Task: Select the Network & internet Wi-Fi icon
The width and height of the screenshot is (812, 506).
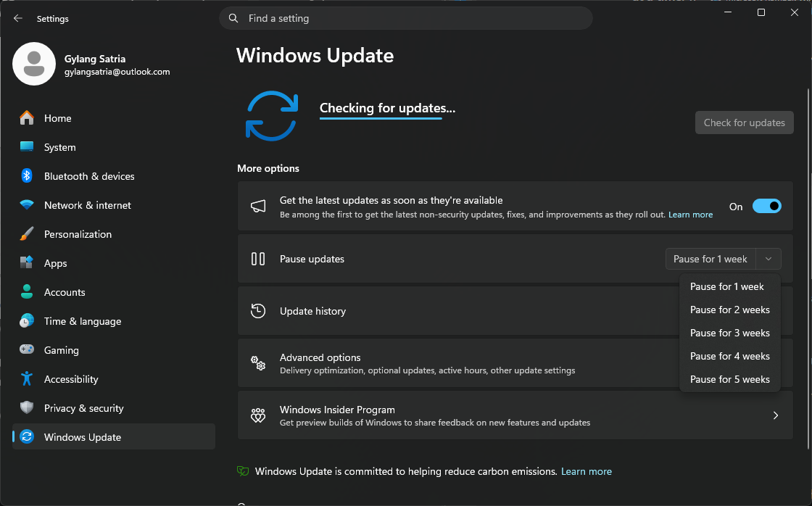Action: (x=27, y=205)
